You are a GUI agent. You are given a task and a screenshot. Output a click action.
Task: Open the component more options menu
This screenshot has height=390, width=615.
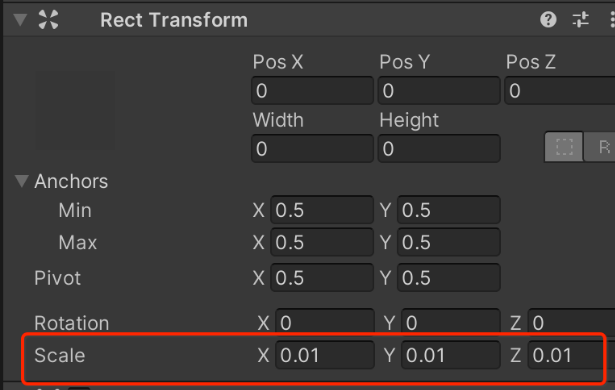click(612, 20)
